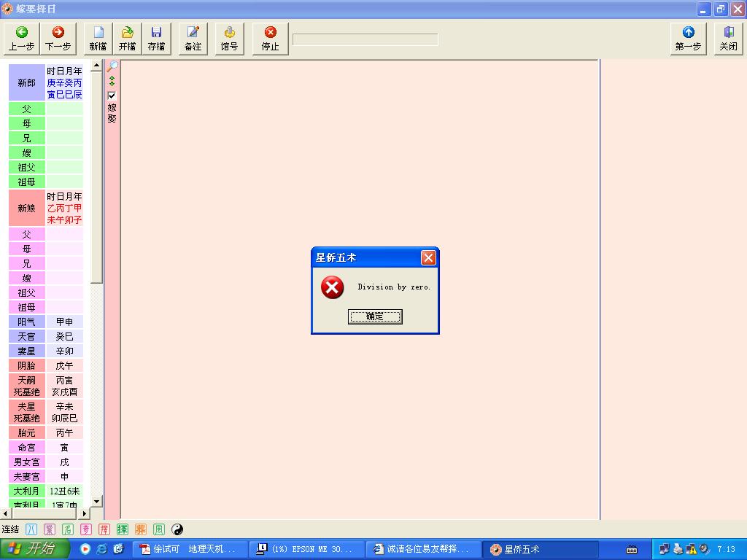Toggle the 嫁娶 checkbox
This screenshot has width=747, height=560.
pyautogui.click(x=112, y=96)
